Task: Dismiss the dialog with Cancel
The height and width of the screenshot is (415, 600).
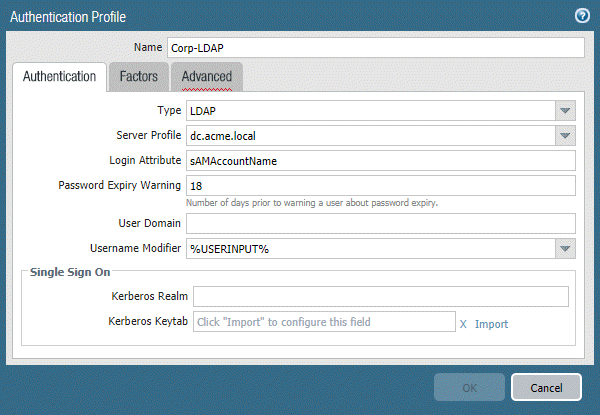Action: [546, 387]
